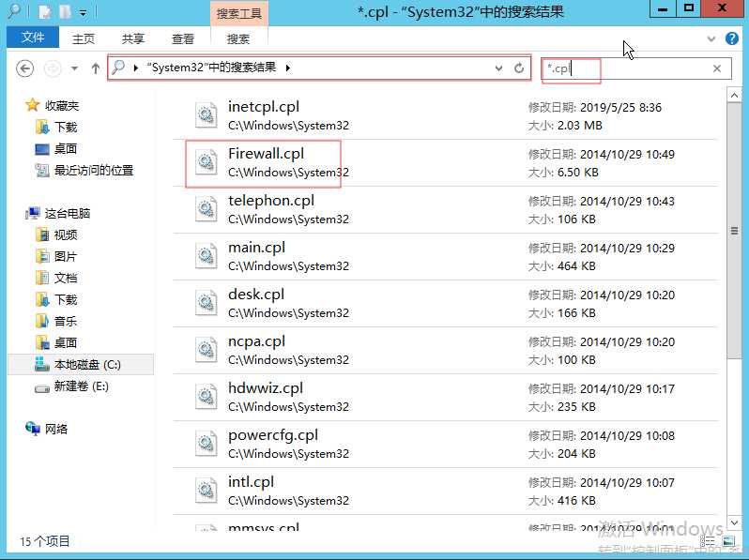
Task: Click the scrollbar up arrow
Action: pos(734,96)
